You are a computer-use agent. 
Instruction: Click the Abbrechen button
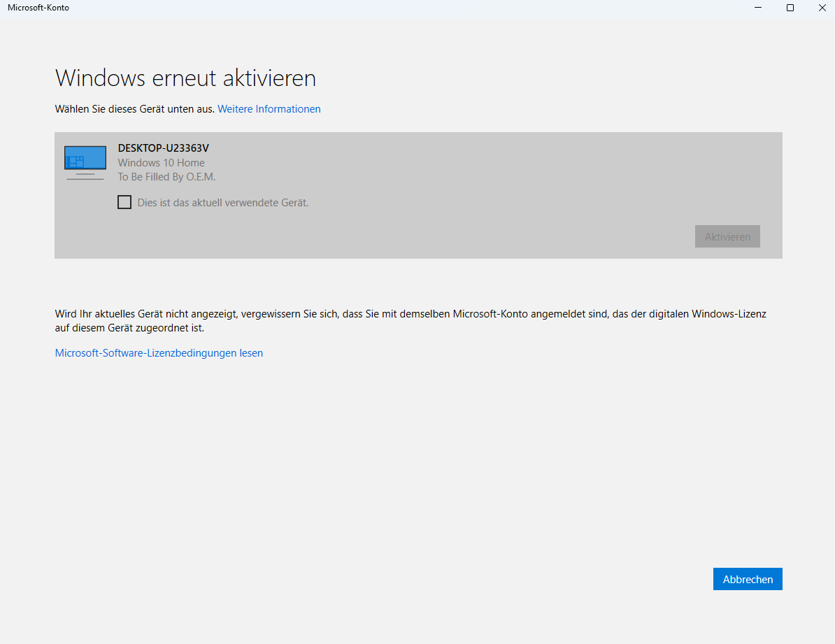[x=748, y=579]
